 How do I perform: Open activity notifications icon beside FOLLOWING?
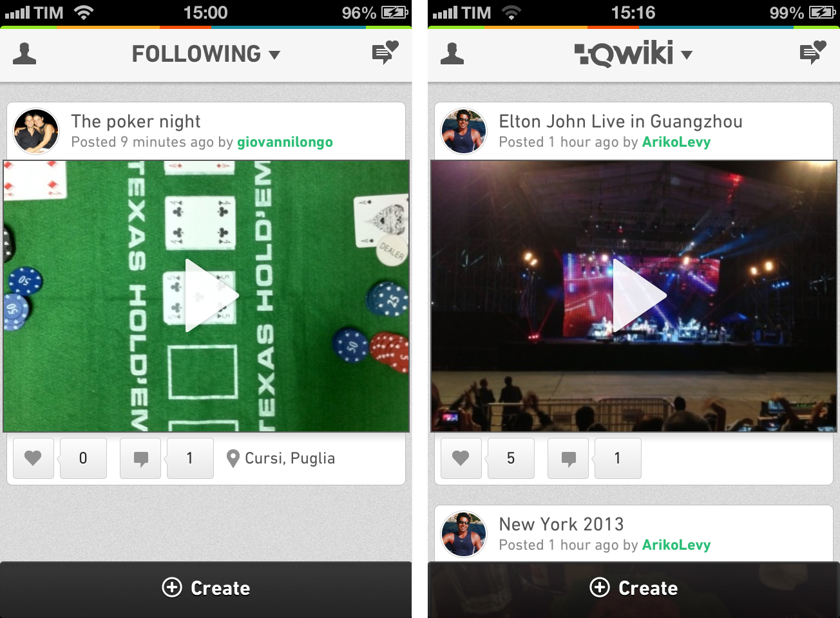point(385,53)
